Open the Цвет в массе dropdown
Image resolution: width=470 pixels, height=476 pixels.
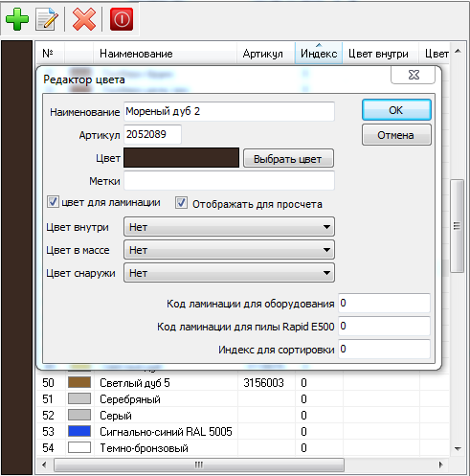pyautogui.click(x=229, y=250)
